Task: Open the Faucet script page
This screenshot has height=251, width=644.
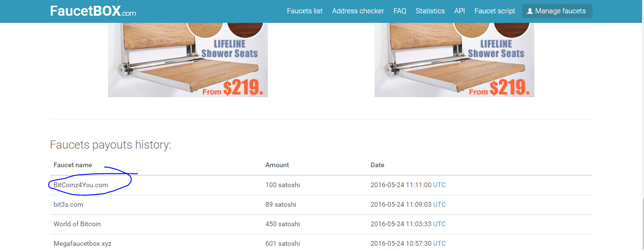Action: pyautogui.click(x=495, y=11)
